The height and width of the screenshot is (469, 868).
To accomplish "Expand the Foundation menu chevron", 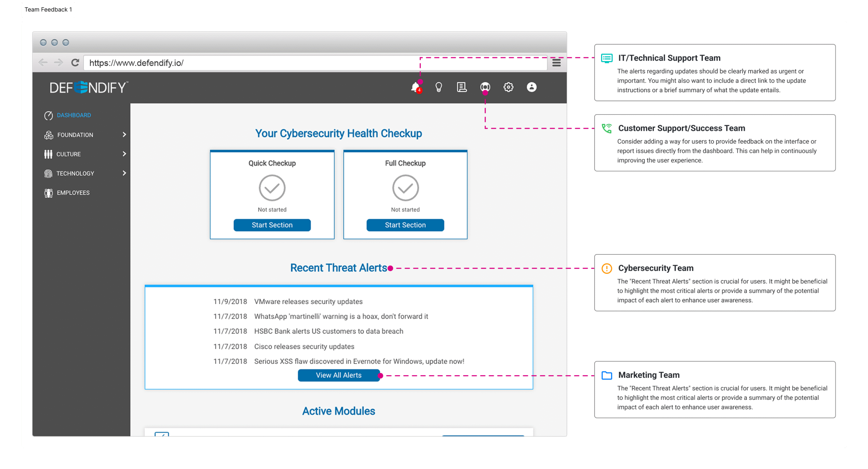I will [124, 135].
